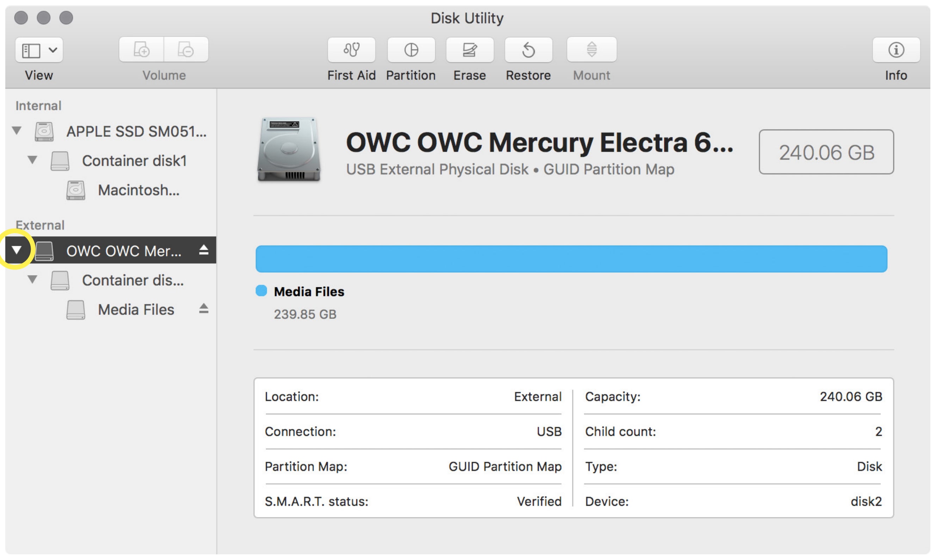This screenshot has width=936, height=560.
Task: Click the remove Volume icon
Action: (x=186, y=49)
